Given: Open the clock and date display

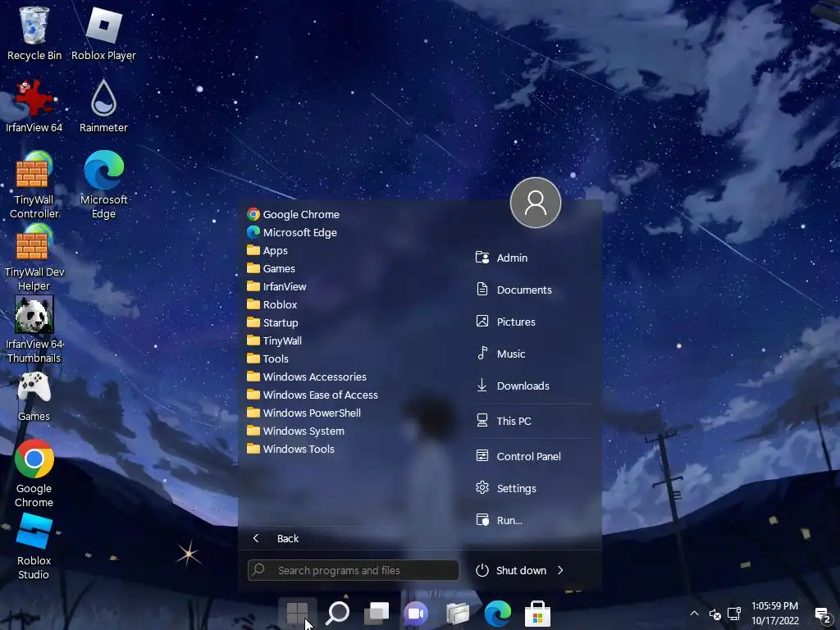Looking at the screenshot, I should click(x=774, y=614).
